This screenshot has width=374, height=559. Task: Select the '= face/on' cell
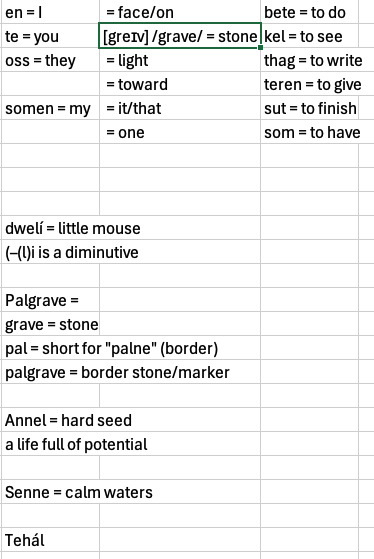pos(180,12)
